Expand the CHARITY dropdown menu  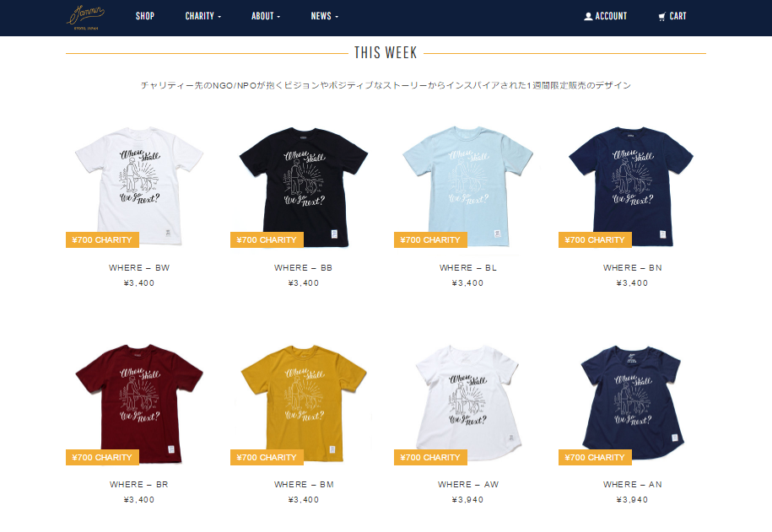202,16
